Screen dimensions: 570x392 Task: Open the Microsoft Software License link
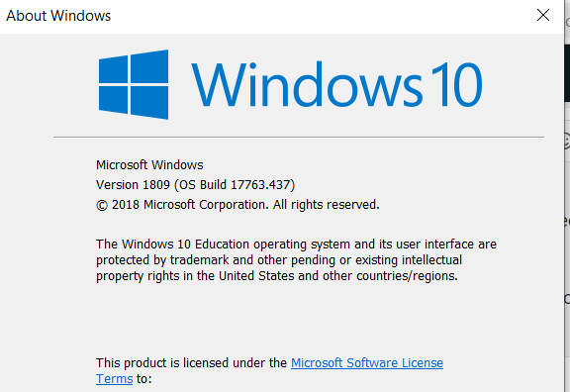click(367, 363)
